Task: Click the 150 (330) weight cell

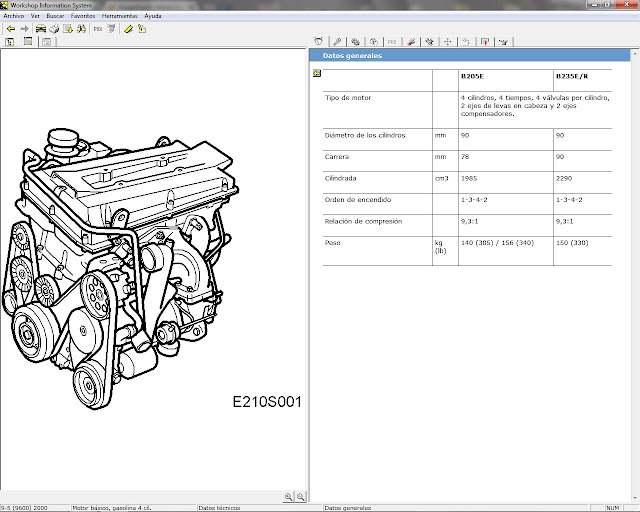Action: (572, 243)
